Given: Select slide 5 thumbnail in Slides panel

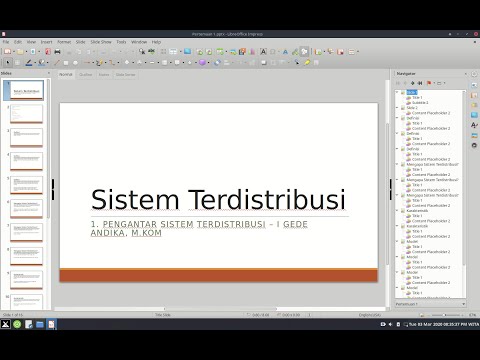Looking at the screenshot, I should click(26, 185).
